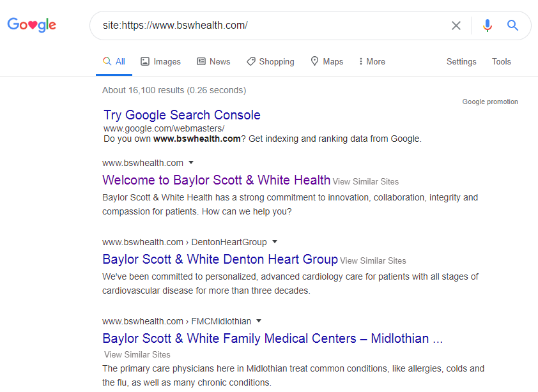Expand the dropdown arrow beside www.bswhealth.com
The image size is (538, 392).
click(x=191, y=163)
